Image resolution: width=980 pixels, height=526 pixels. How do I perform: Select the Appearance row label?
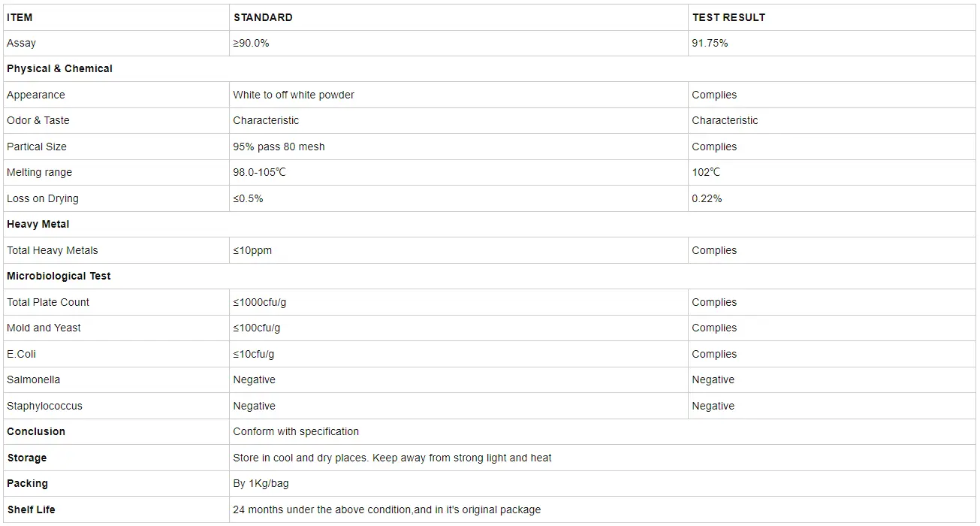36,95
